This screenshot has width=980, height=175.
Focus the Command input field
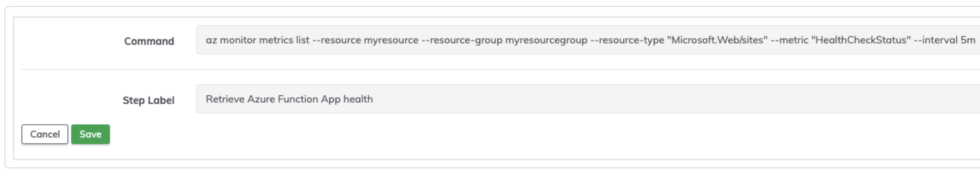588,40
